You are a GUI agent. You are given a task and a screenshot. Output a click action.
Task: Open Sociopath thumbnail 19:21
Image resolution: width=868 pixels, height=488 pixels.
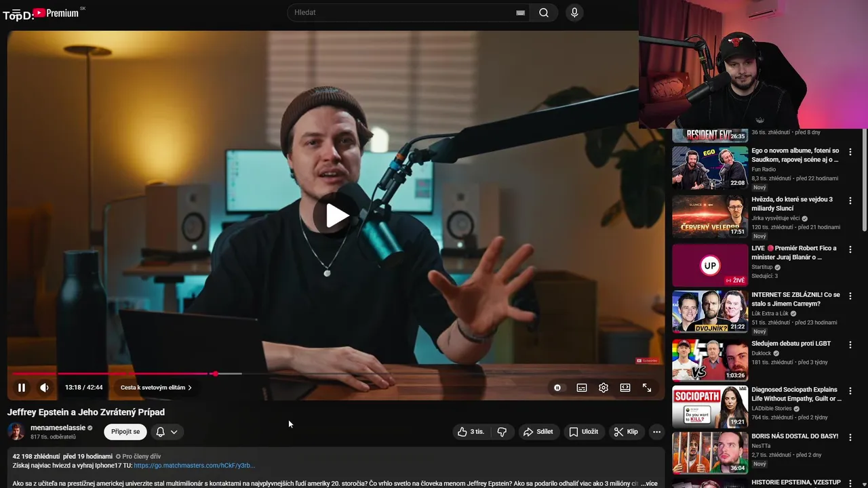pyautogui.click(x=710, y=407)
